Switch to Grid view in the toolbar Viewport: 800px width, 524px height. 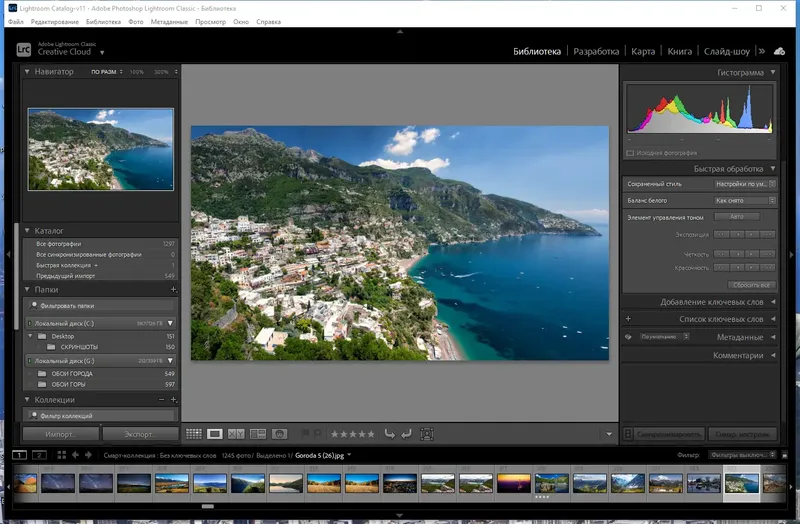[x=194, y=434]
